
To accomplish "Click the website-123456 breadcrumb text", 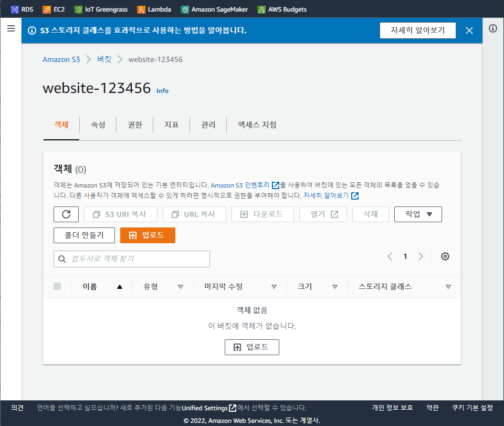I will (155, 59).
